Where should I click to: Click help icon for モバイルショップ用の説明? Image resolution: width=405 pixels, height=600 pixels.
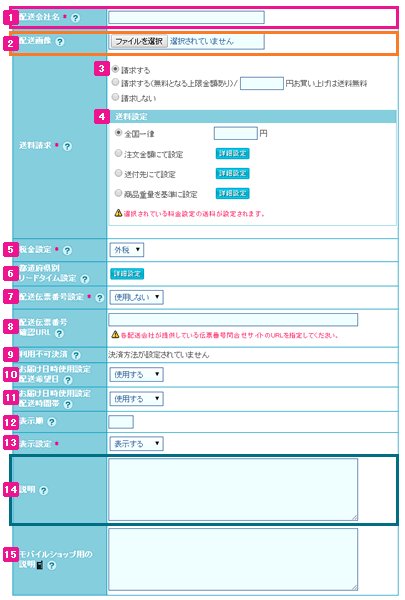point(52,565)
